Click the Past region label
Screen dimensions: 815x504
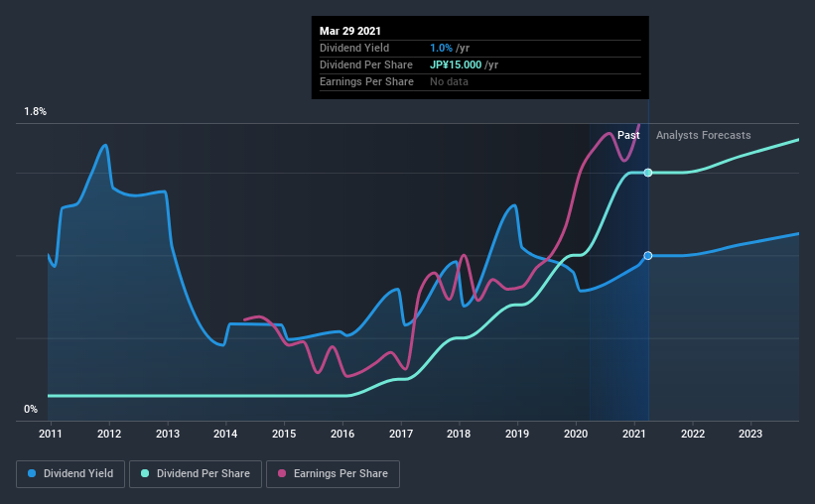[x=628, y=135]
